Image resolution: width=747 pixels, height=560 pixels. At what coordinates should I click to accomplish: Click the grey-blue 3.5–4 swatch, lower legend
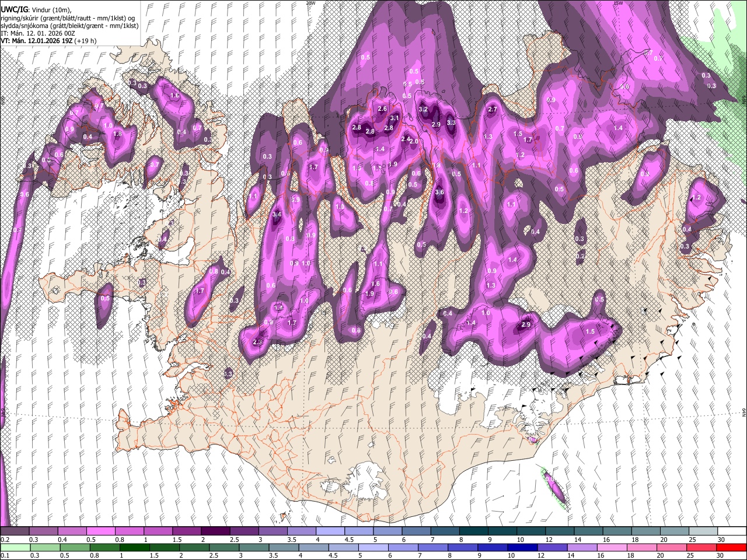284,548
